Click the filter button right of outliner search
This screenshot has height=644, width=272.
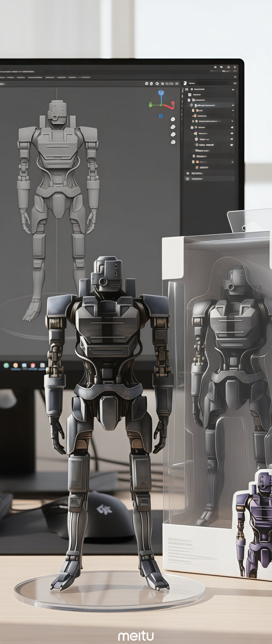click(235, 83)
